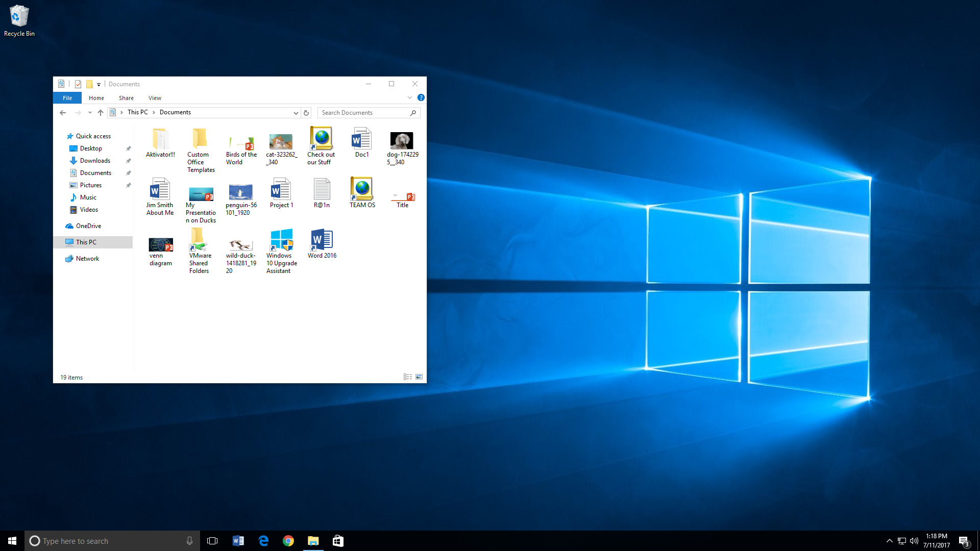980x551 pixels.
Task: Launch Word from the taskbar
Action: pos(238,541)
